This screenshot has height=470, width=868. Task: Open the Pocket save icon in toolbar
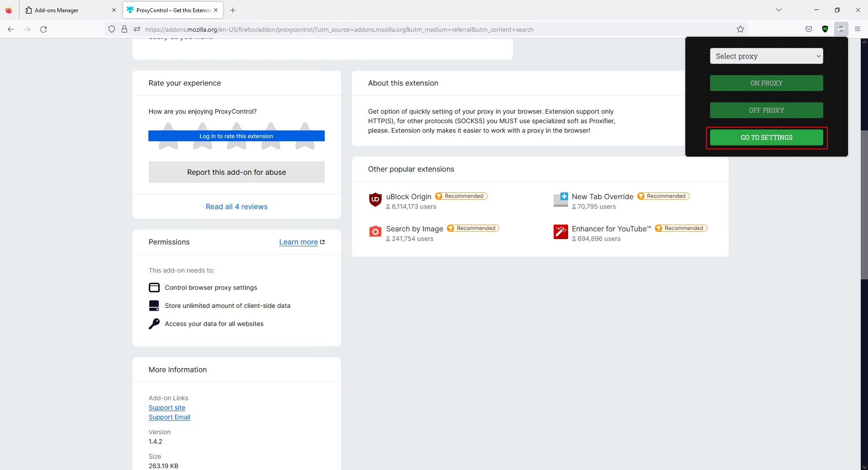pos(809,29)
